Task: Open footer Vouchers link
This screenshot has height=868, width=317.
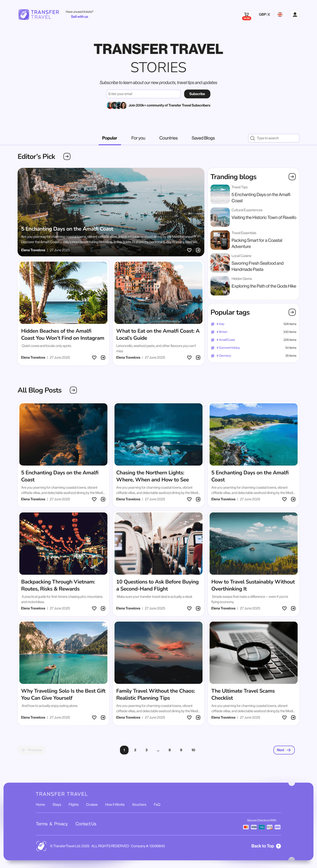Action: pos(139,805)
